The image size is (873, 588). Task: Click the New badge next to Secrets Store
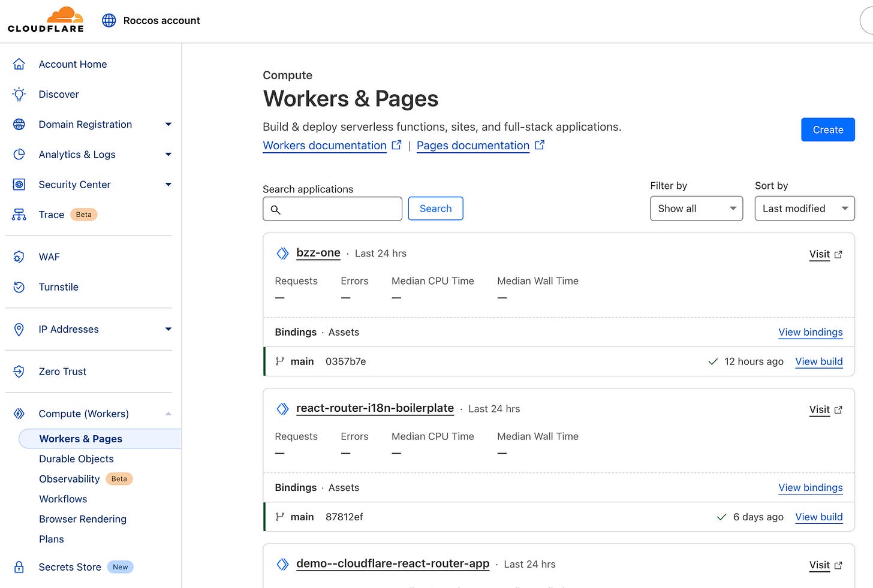click(120, 567)
